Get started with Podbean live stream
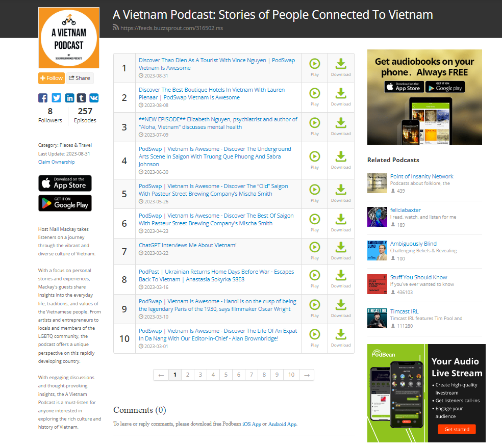This screenshot has height=448, width=502. (x=457, y=429)
